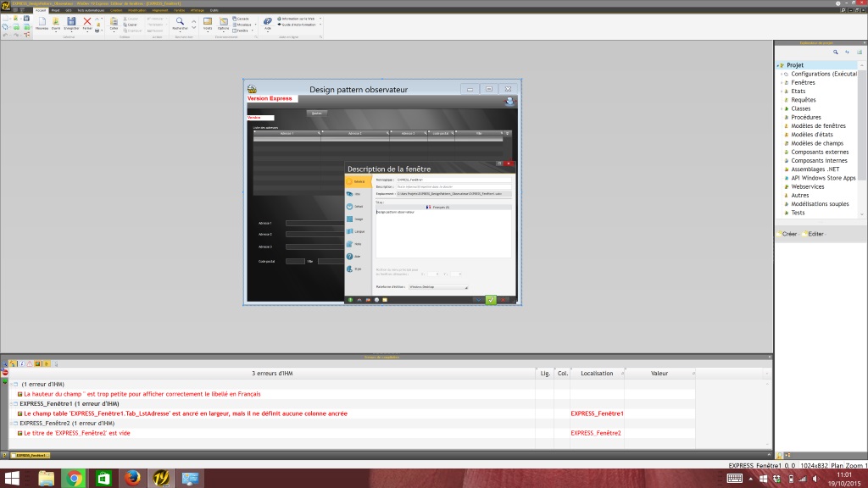Viewport: 868px width, 488px height.
Task: Select Requêtes in project tree
Action: (x=804, y=100)
